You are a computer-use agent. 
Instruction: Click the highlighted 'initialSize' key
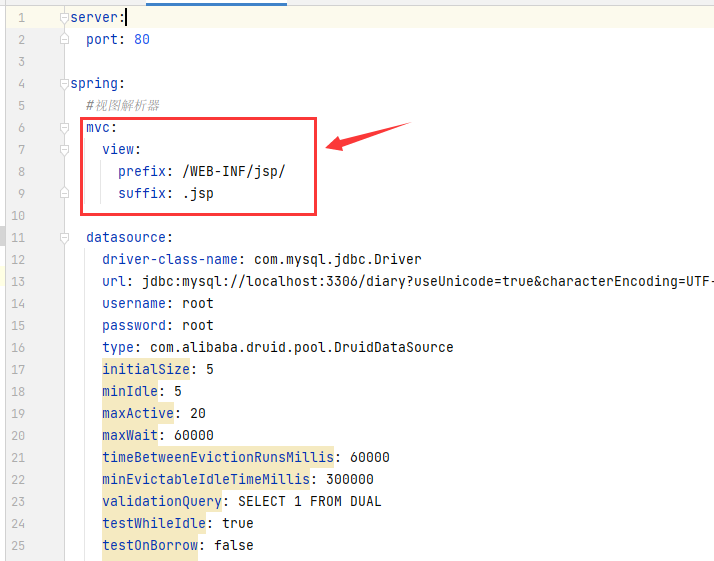pos(146,369)
